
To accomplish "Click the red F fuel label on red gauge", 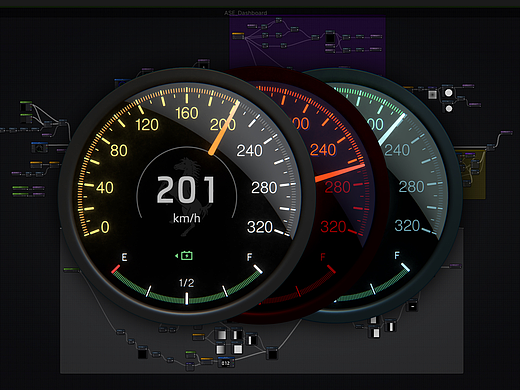I will [x=323, y=257].
